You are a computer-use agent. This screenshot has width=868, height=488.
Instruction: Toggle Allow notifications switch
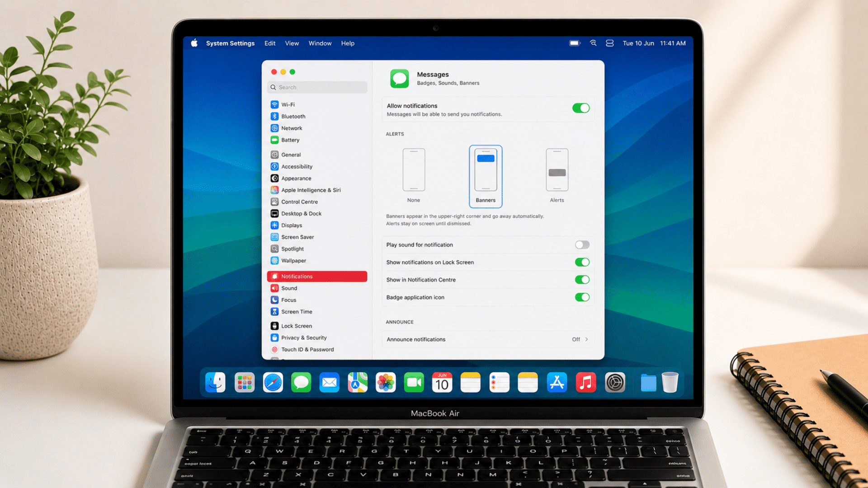[x=581, y=108]
